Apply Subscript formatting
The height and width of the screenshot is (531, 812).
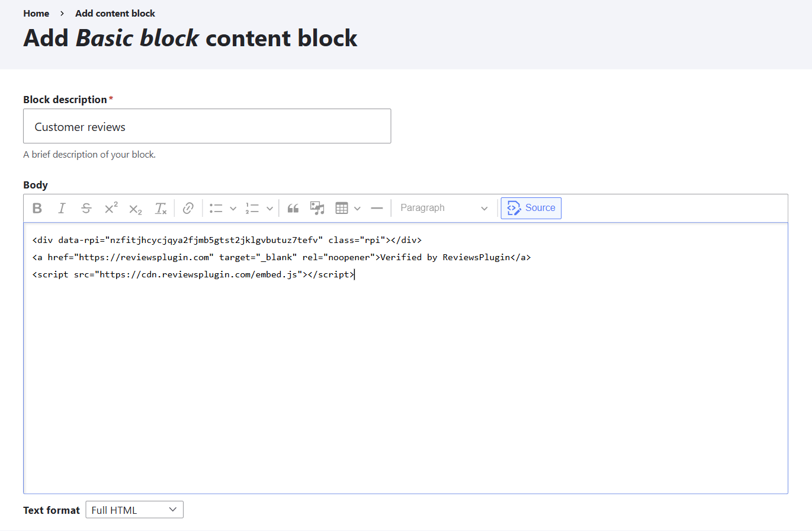click(x=136, y=208)
